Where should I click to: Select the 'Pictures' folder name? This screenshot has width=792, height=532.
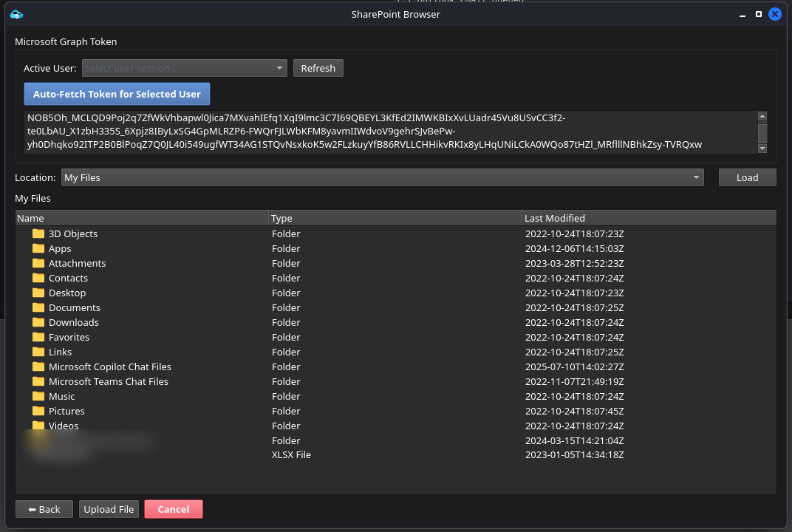click(x=66, y=411)
